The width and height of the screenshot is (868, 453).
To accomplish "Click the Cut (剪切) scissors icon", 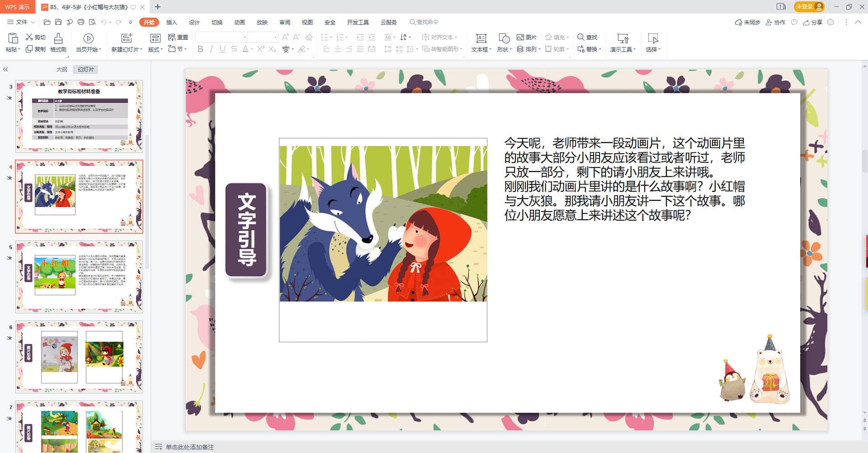I will (x=29, y=37).
